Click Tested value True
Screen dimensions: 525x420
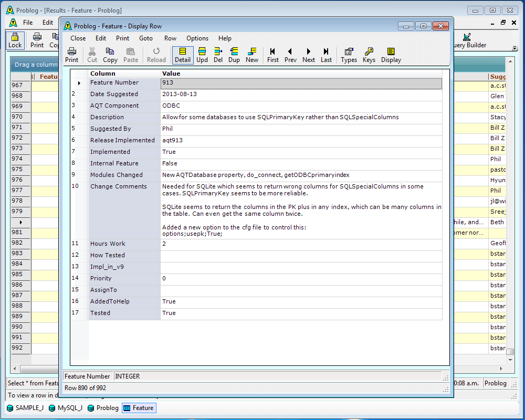(301, 313)
